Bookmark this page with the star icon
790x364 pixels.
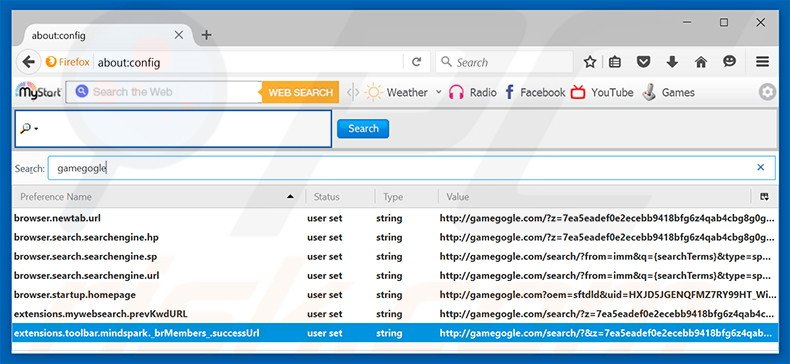[x=589, y=62]
